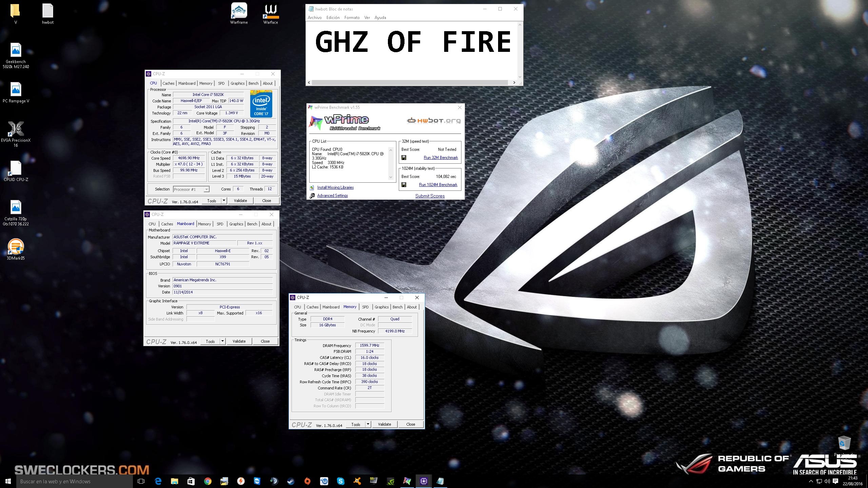
Task: Open Bench tab in top CPU-Z window
Action: pyautogui.click(x=253, y=83)
